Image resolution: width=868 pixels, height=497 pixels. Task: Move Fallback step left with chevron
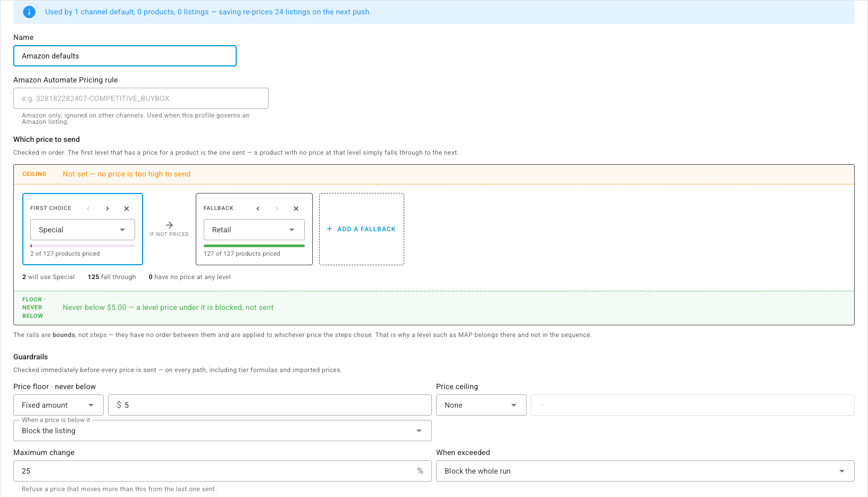pos(258,208)
